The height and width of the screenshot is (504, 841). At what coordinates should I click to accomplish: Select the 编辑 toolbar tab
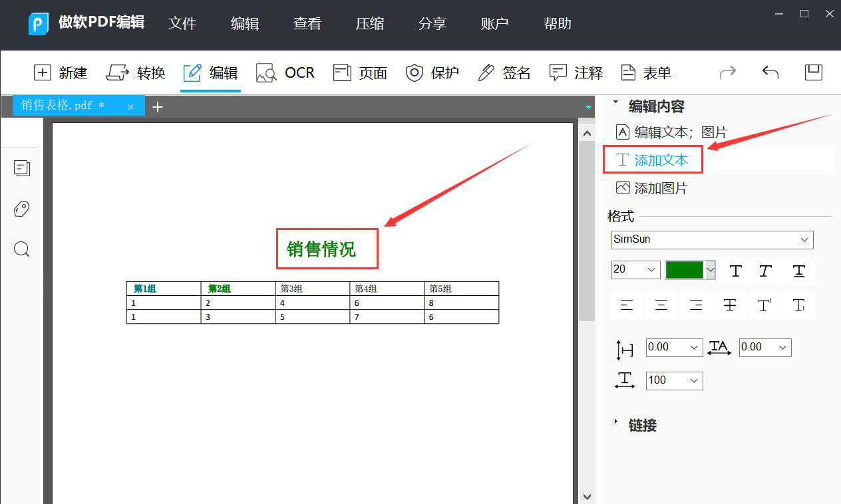tap(210, 72)
